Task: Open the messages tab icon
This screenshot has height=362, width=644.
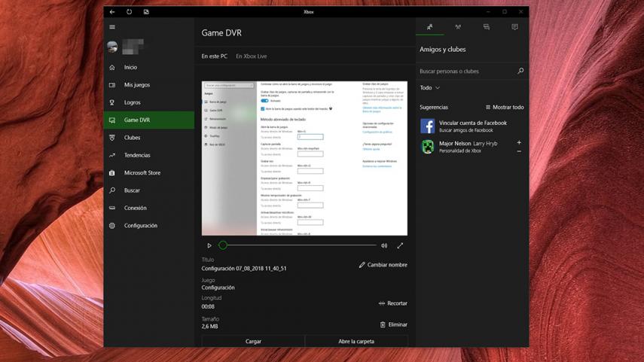Action: [x=487, y=27]
